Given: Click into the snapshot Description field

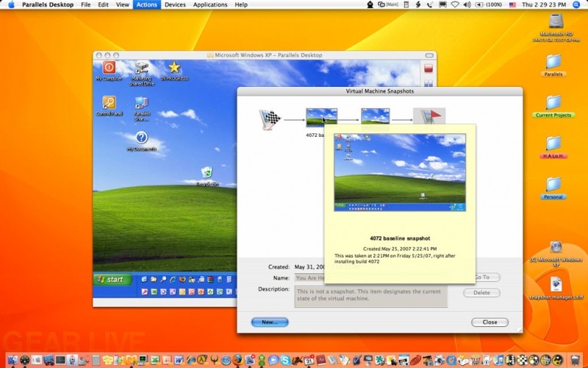Looking at the screenshot, I should (x=371, y=297).
